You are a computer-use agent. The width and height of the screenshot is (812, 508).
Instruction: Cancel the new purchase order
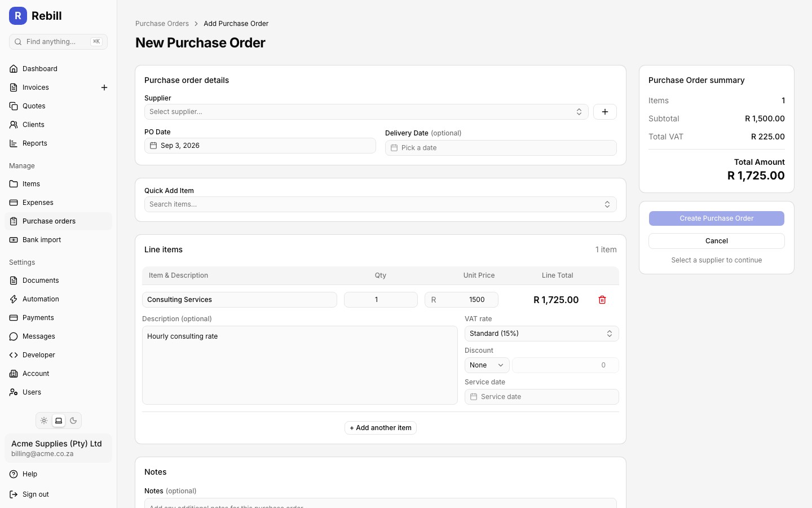(x=717, y=241)
